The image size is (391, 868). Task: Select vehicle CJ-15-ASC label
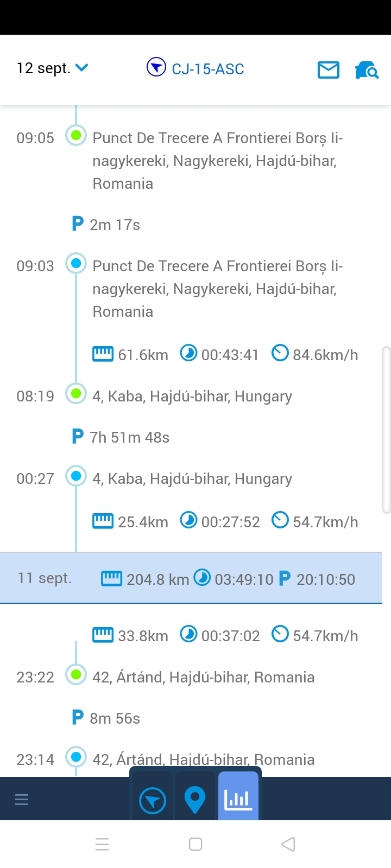pyautogui.click(x=208, y=69)
